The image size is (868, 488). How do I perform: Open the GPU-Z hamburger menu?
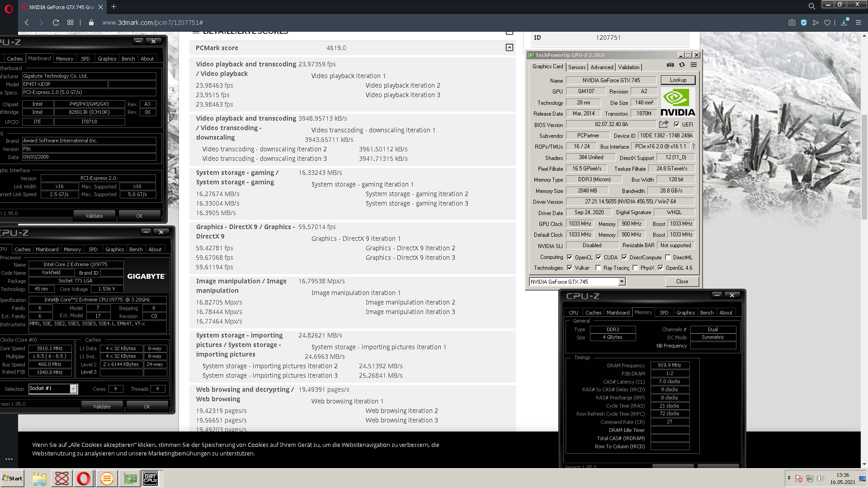693,65
